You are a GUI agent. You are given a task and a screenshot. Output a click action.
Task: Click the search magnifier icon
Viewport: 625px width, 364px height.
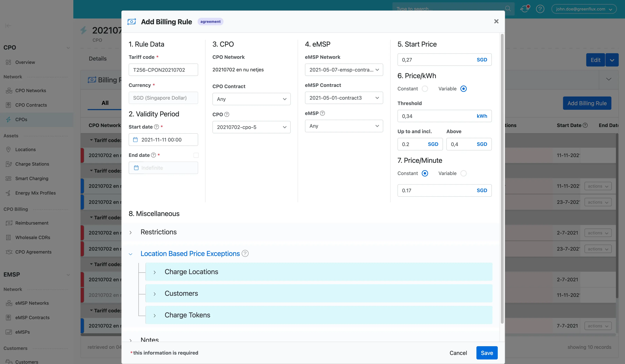pyautogui.click(x=508, y=9)
